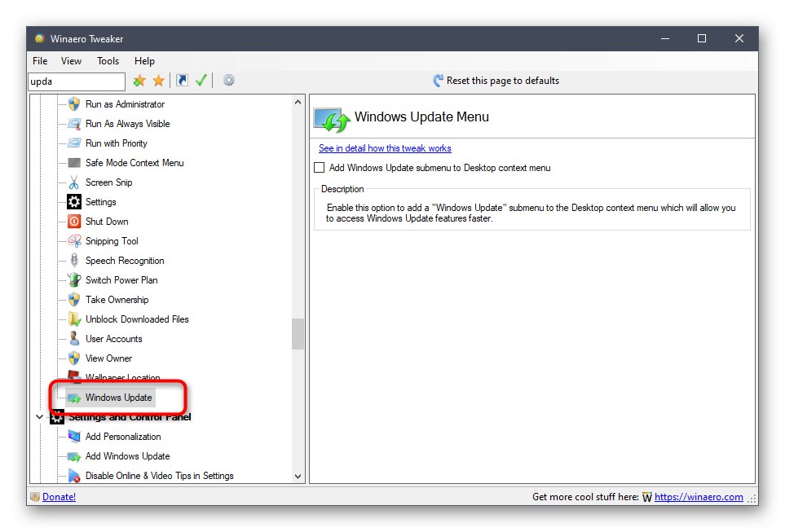Select 'View Owner' tree row
This screenshot has width=785, height=532.
[108, 358]
